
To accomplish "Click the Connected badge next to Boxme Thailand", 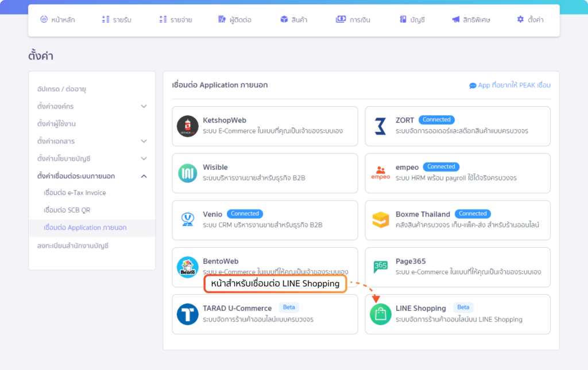I will click(473, 214).
